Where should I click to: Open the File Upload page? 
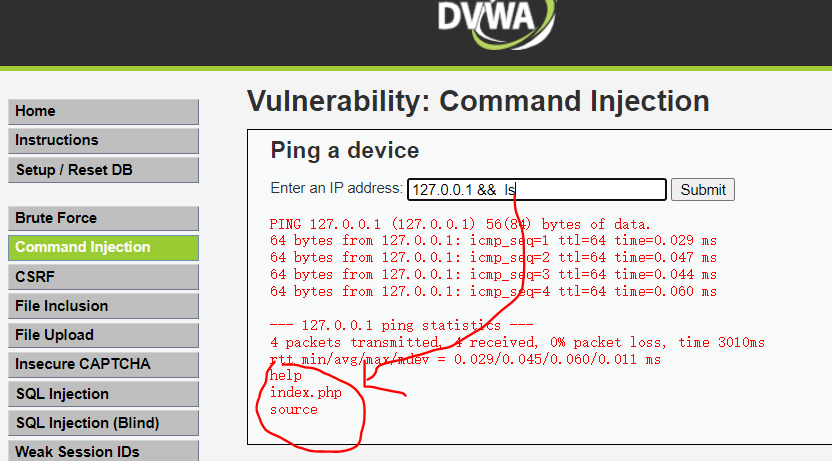(x=103, y=335)
